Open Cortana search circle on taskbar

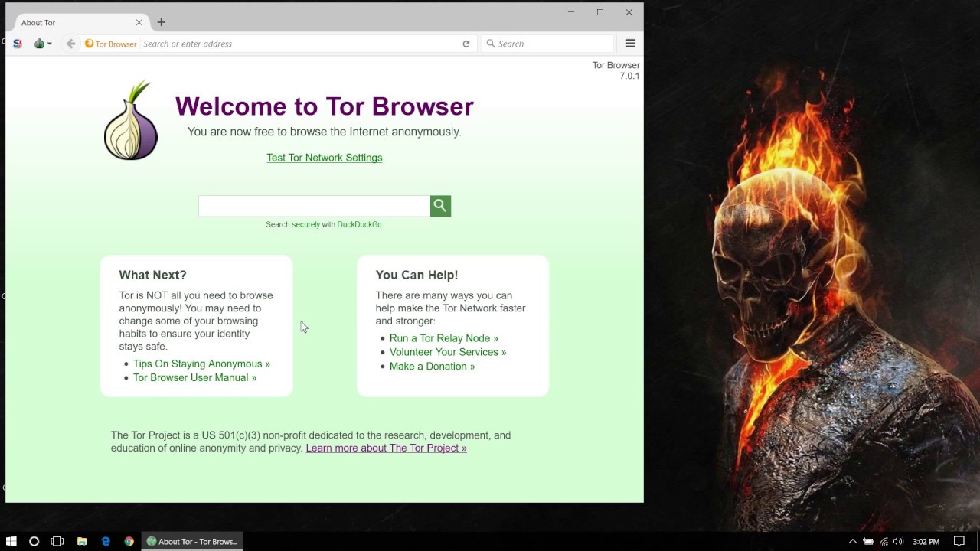pyautogui.click(x=34, y=541)
